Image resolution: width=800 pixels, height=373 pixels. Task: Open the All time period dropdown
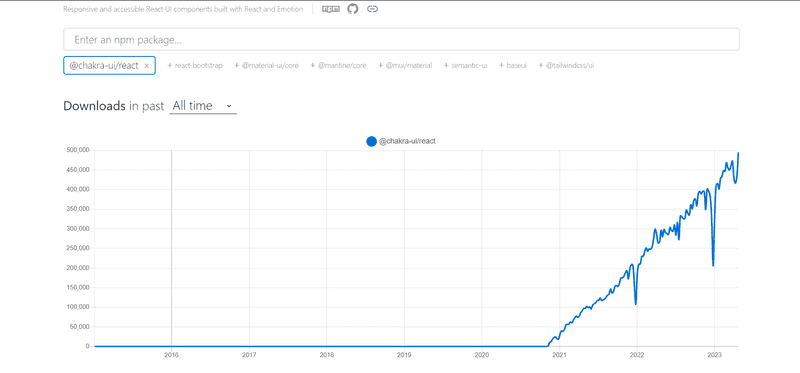pos(203,106)
